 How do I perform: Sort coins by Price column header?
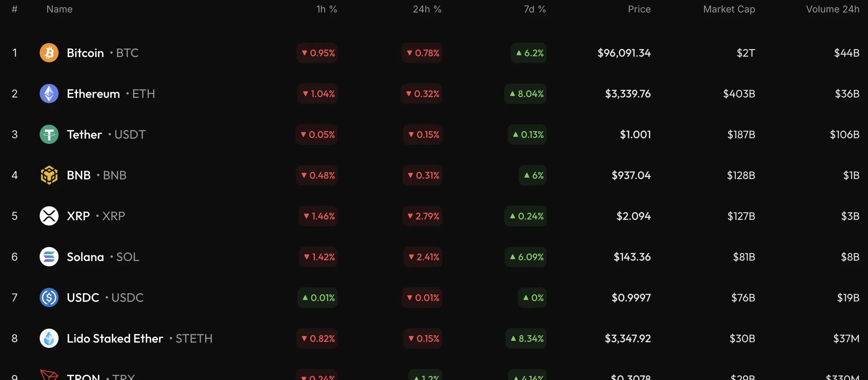point(639,9)
